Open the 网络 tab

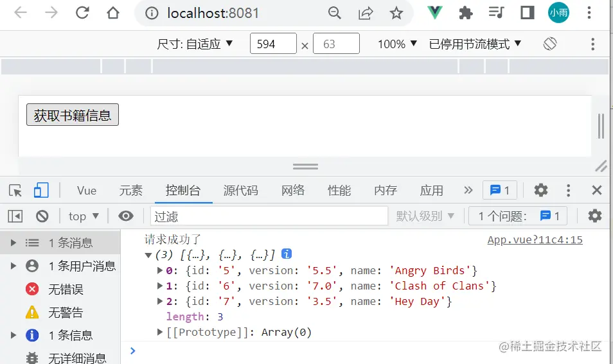293,191
